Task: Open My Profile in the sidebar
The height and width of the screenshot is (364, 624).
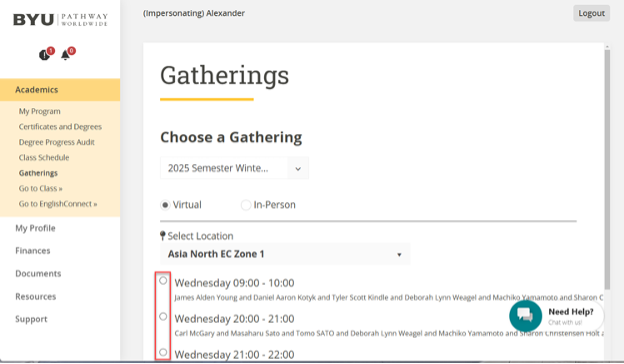Action: 35,228
